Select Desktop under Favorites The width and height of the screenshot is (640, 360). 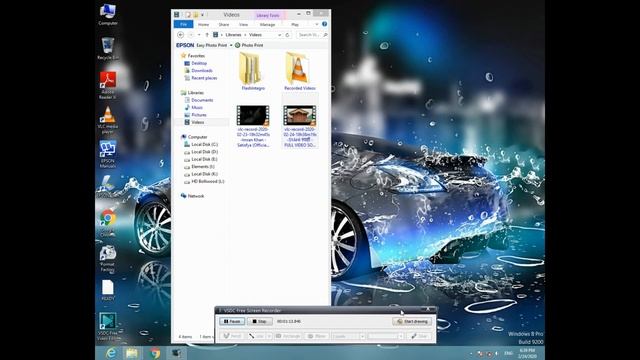coord(199,63)
